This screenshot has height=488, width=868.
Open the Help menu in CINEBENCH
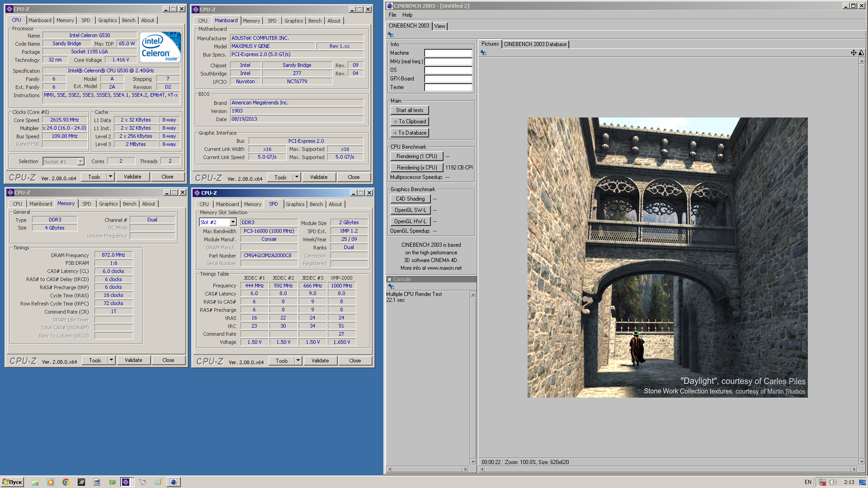(x=407, y=15)
